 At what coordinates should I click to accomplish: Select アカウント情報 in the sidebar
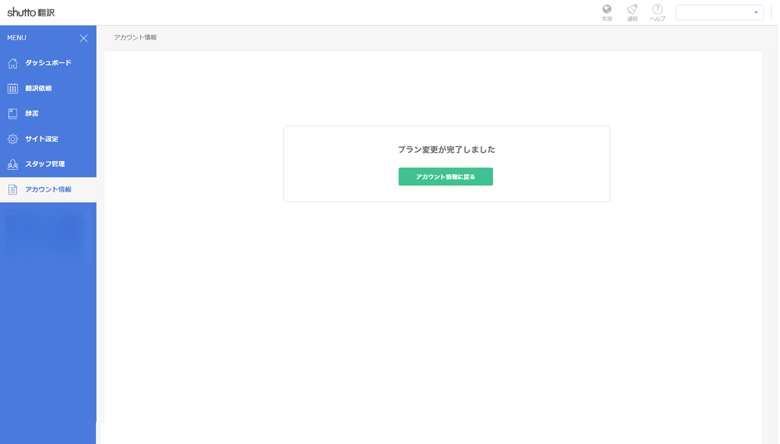pos(48,189)
